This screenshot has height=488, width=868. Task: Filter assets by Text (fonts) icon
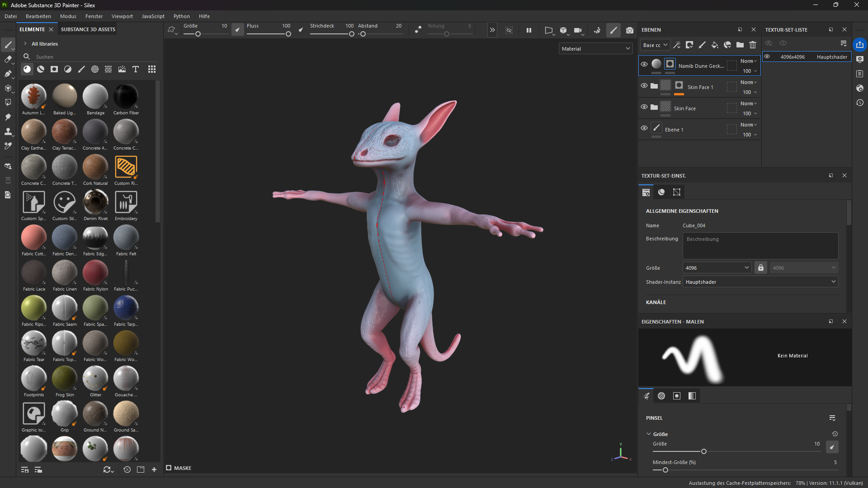pos(135,69)
